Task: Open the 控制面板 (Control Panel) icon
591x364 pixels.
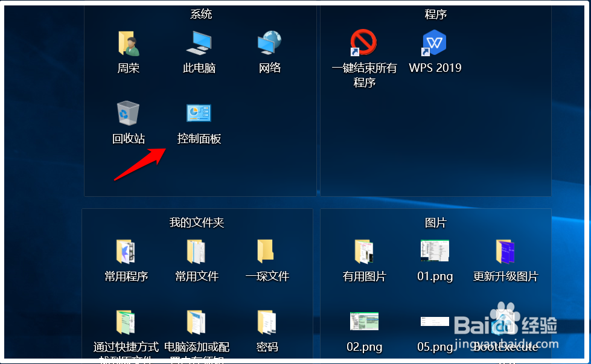Action: pos(199,115)
